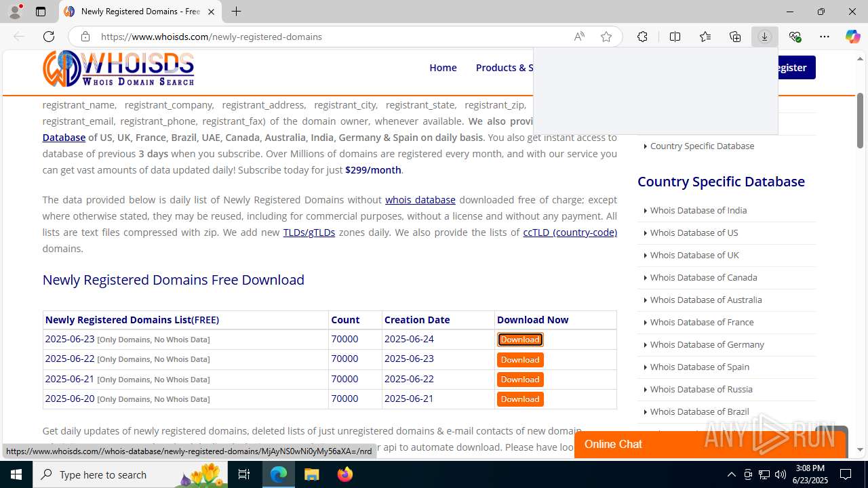The image size is (868, 488).
Task: Open Whois Database of Canada
Action: (x=703, y=277)
